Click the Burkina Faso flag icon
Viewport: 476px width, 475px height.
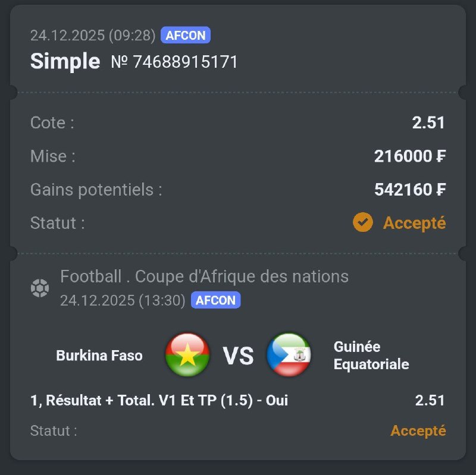pos(187,355)
